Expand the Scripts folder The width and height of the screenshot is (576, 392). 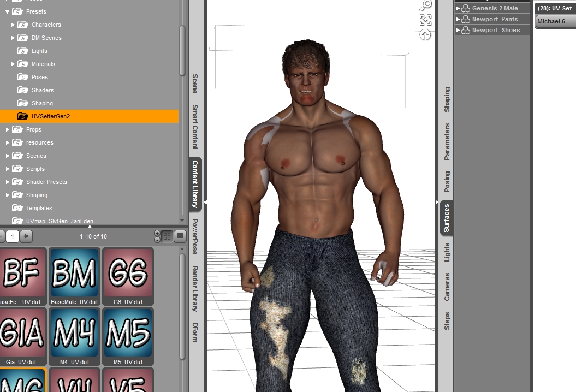click(x=7, y=169)
